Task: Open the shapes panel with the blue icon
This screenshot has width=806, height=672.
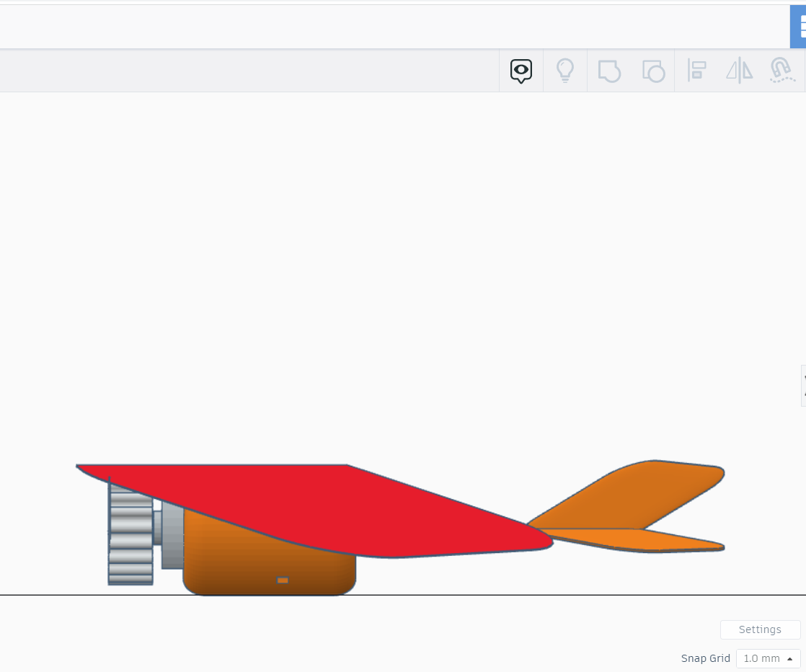Action: pos(800,27)
